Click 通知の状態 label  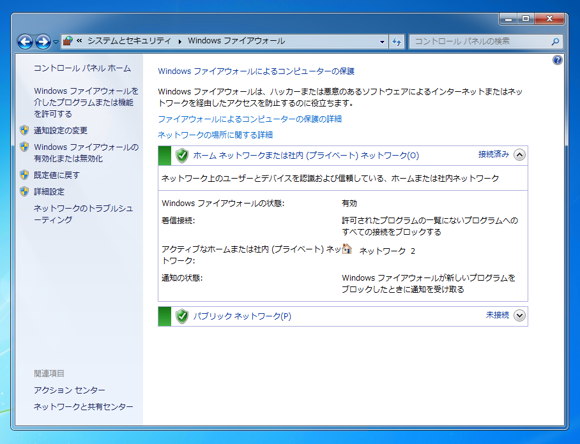(x=182, y=278)
